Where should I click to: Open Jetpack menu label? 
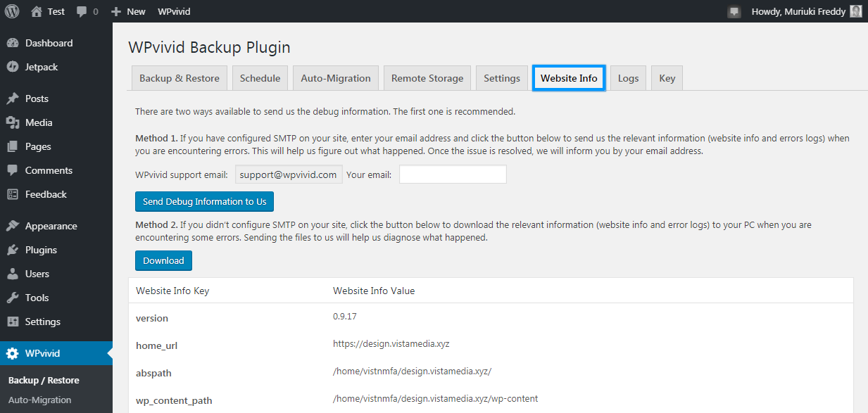[x=42, y=67]
